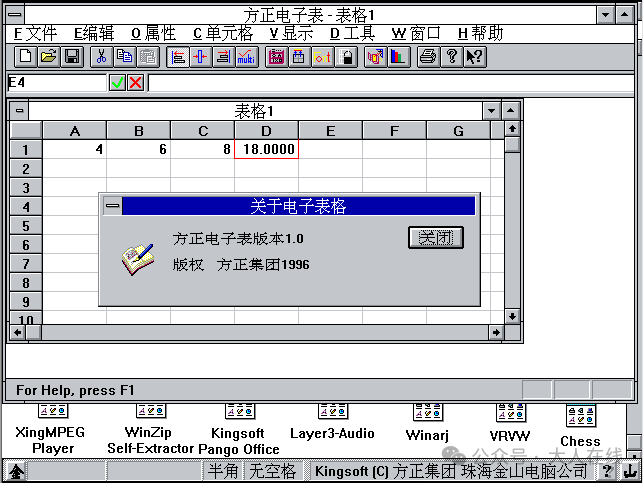Click the VRVW program icon

click(x=511, y=412)
